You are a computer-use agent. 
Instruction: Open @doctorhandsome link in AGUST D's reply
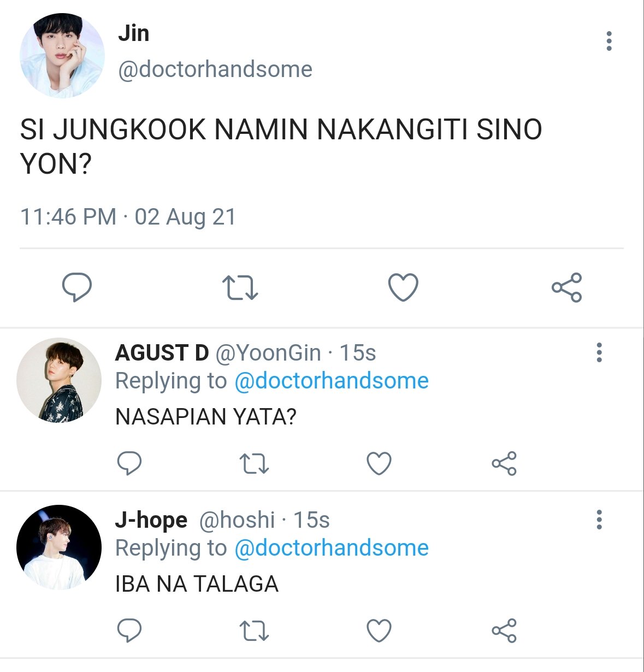332,381
